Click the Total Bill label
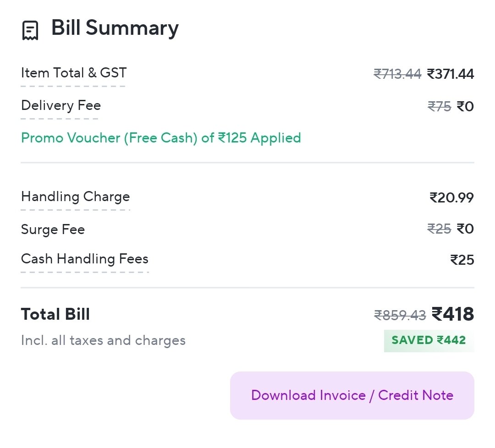Screen dimensions: 495x448 [x=55, y=314]
